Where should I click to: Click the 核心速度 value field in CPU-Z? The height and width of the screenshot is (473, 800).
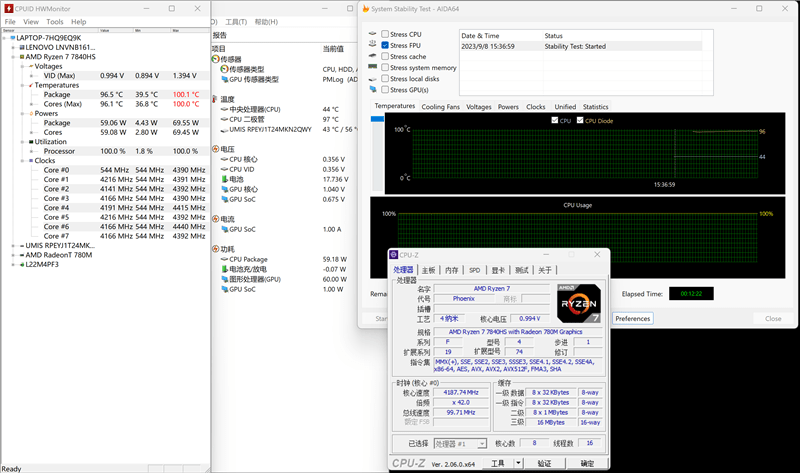tap(461, 392)
